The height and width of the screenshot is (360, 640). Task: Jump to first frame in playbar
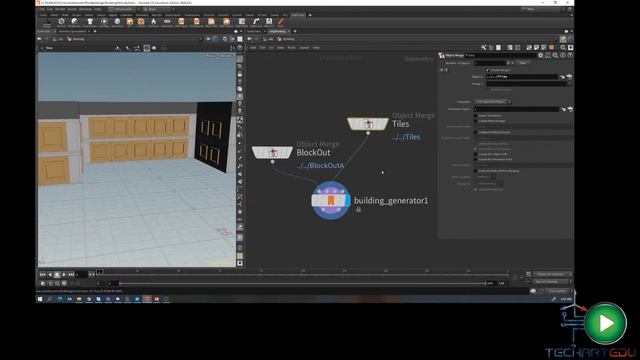pyautogui.click(x=42, y=275)
